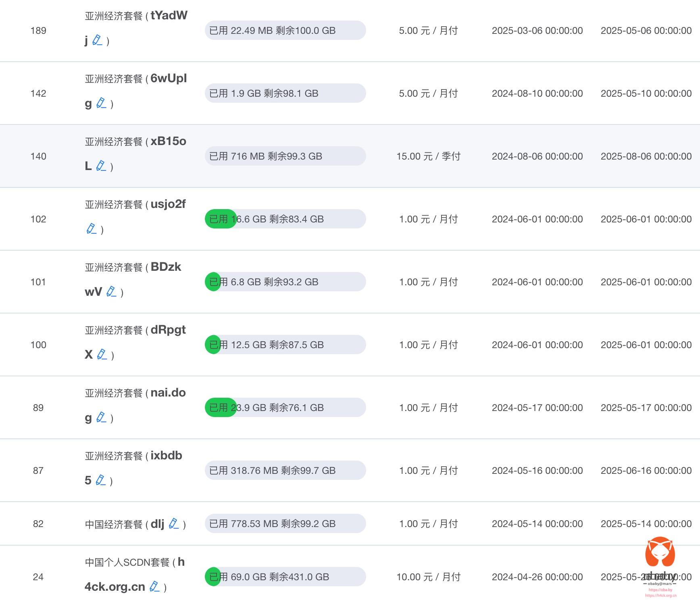
Task: Click pencil icon under usjo2f
Action: pos(92,229)
